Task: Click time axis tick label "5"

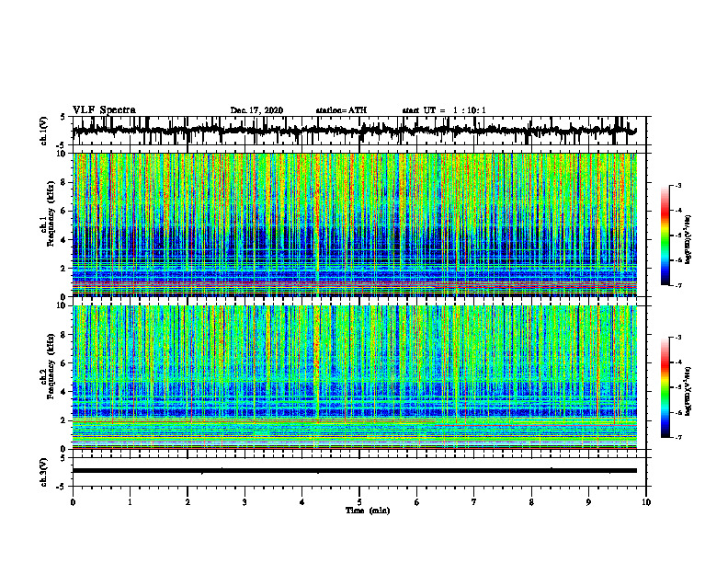Action: point(359,502)
